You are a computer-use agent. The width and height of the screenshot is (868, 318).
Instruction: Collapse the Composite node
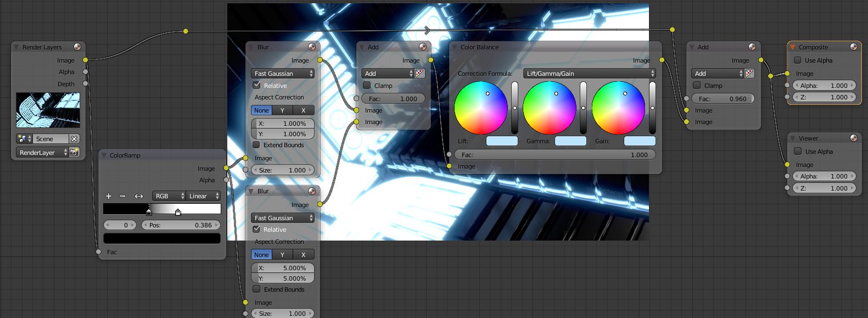click(x=793, y=47)
